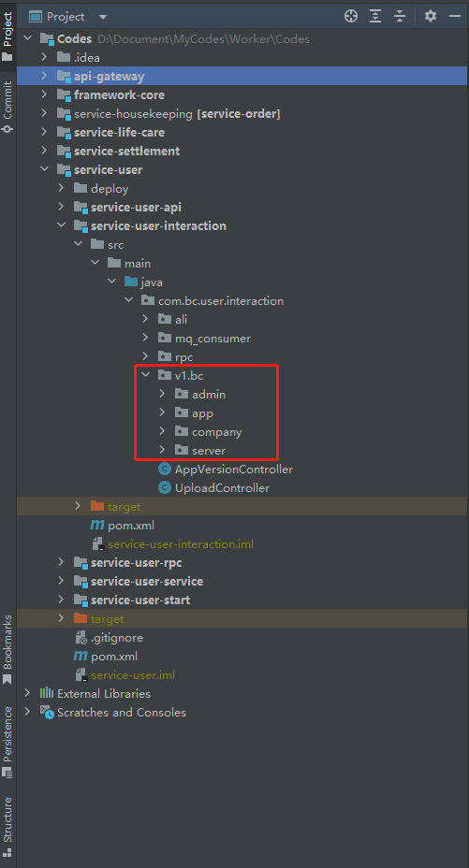Select service-user-interaction.iml file
This screenshot has width=469, height=868.
tap(173, 544)
